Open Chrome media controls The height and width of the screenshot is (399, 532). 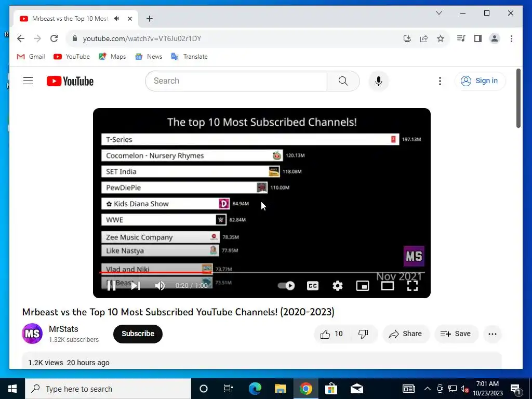point(461,38)
